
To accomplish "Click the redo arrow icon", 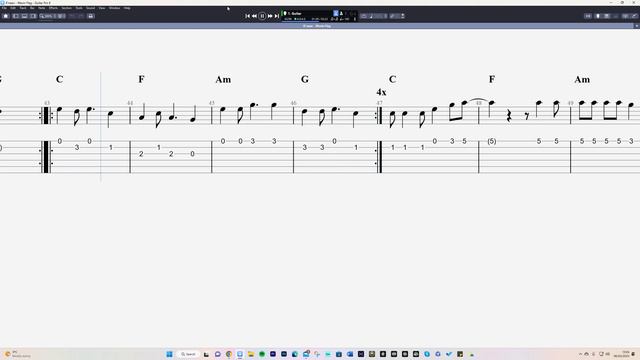I will pos(81,16).
